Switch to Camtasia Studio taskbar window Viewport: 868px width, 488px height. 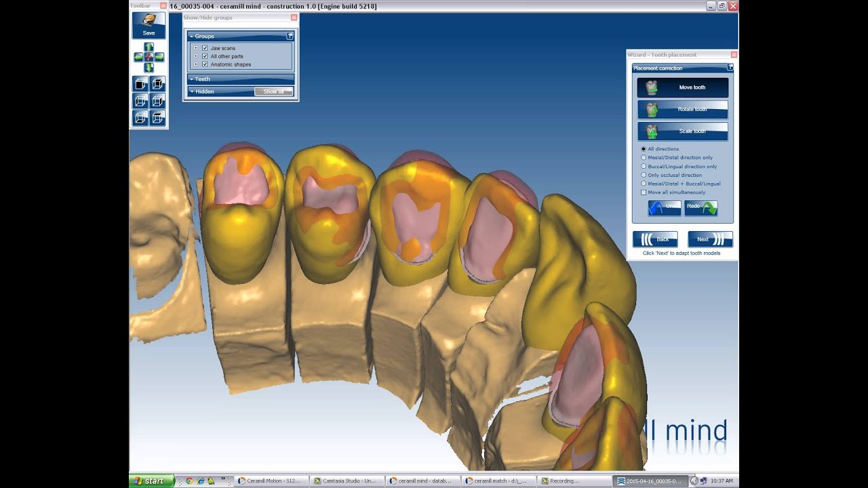click(346, 481)
